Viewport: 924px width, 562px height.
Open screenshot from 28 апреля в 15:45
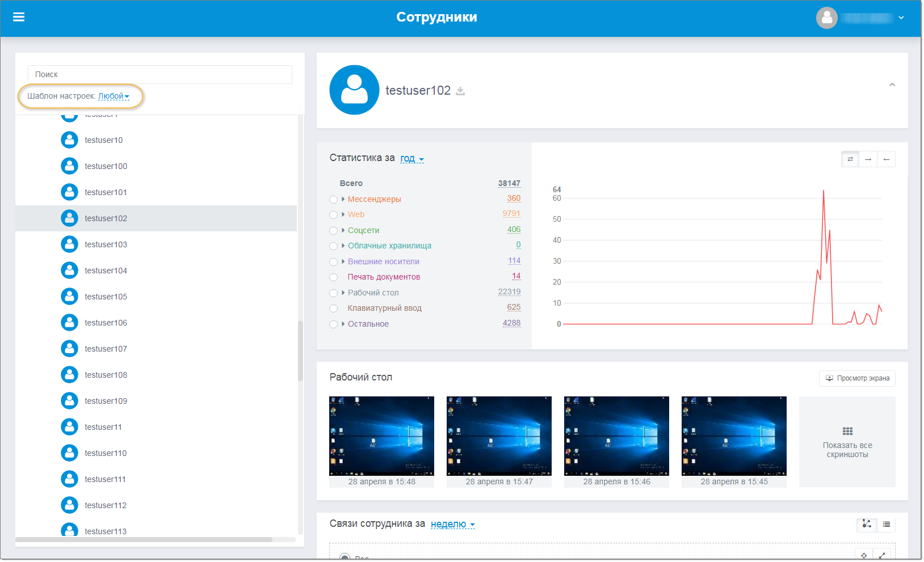click(734, 436)
